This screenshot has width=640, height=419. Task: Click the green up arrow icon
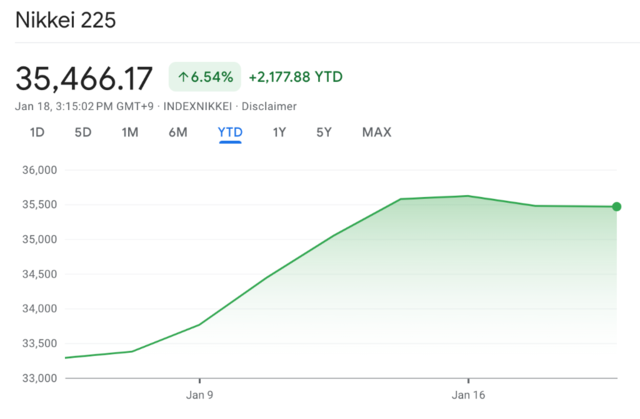(183, 78)
